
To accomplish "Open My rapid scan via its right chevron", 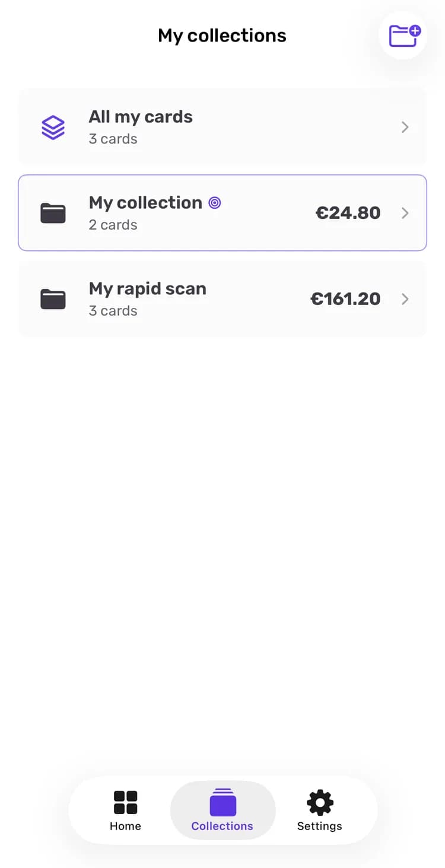I will [405, 299].
